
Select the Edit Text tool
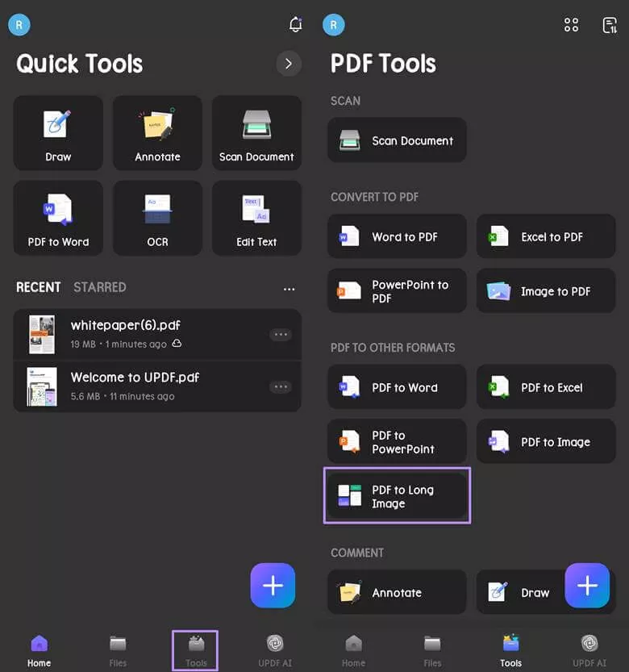(x=256, y=218)
